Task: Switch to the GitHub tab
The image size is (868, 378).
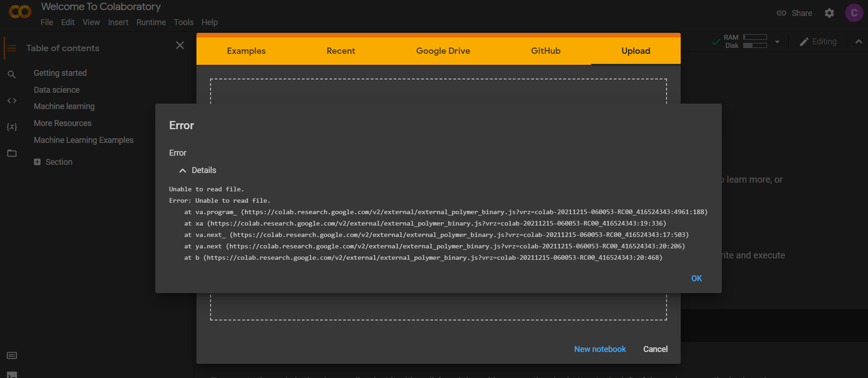Action: coord(545,51)
